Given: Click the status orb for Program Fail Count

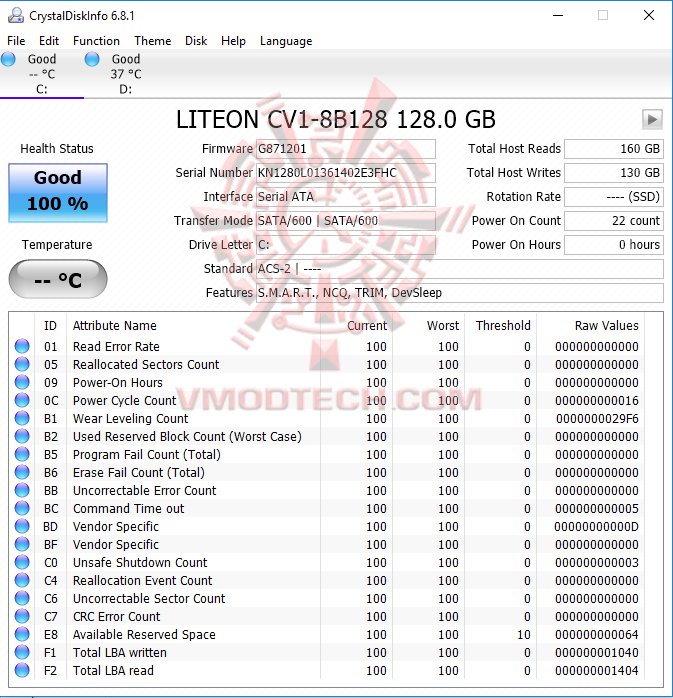Looking at the screenshot, I should (22, 455).
